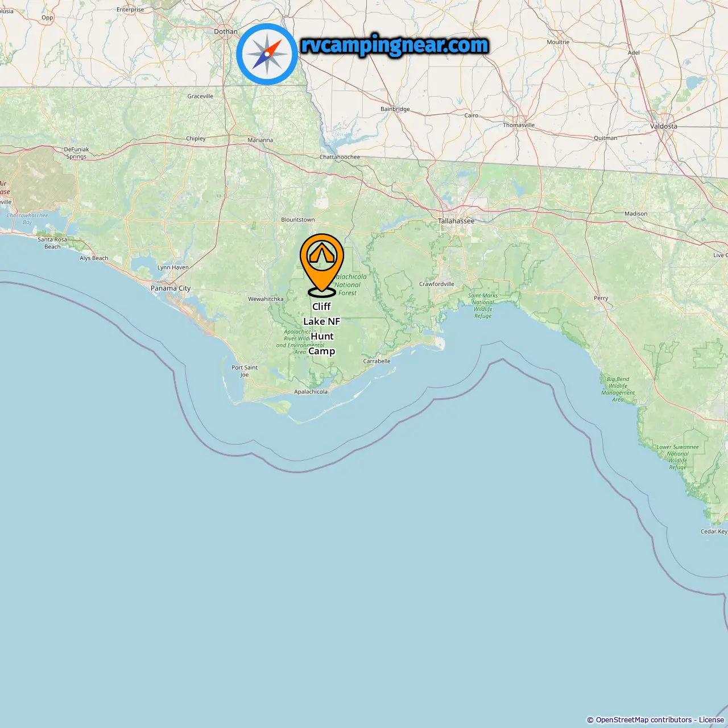Click the orange campsite tent marker pin
Image resolution: width=728 pixels, height=728 pixels.
pyautogui.click(x=322, y=264)
